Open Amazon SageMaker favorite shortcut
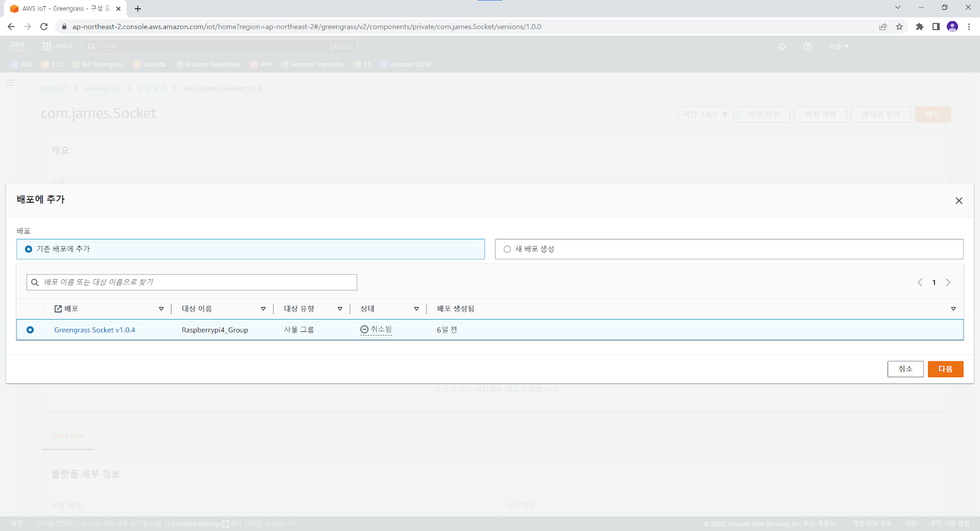The width and height of the screenshot is (980, 531). click(x=208, y=64)
